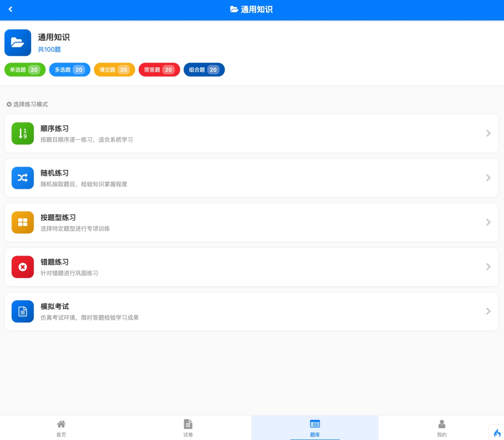Screen dimensions: 504x440
Task: Click the red 简答题 20 badge
Action: pyautogui.click(x=159, y=70)
